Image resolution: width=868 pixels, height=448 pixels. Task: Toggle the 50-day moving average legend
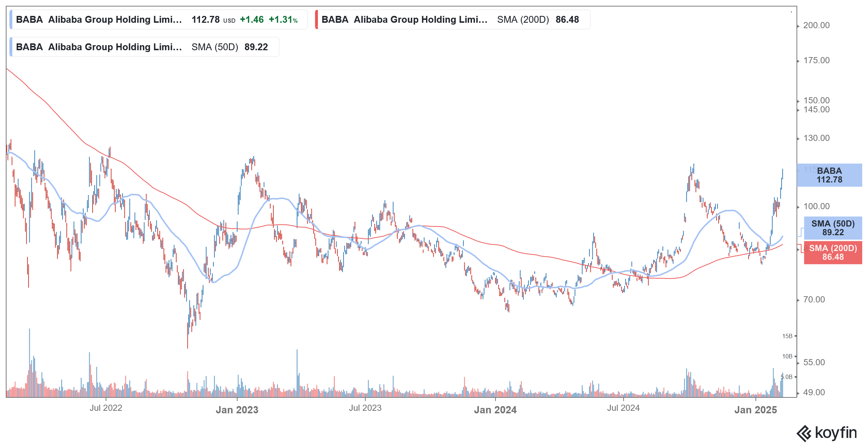tap(145, 47)
